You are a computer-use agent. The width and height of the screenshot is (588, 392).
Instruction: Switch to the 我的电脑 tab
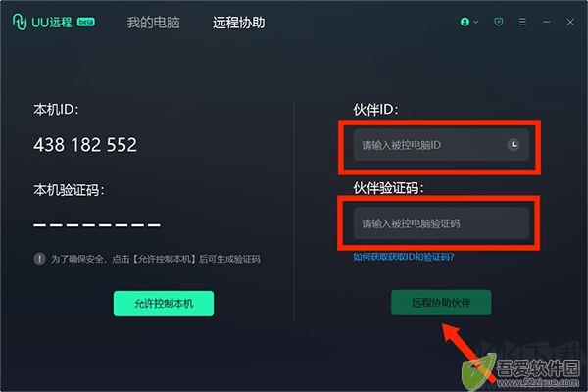pos(154,23)
